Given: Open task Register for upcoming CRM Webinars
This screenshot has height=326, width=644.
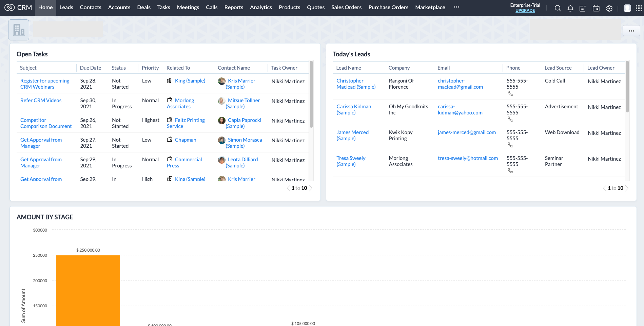Looking at the screenshot, I should pos(45,84).
